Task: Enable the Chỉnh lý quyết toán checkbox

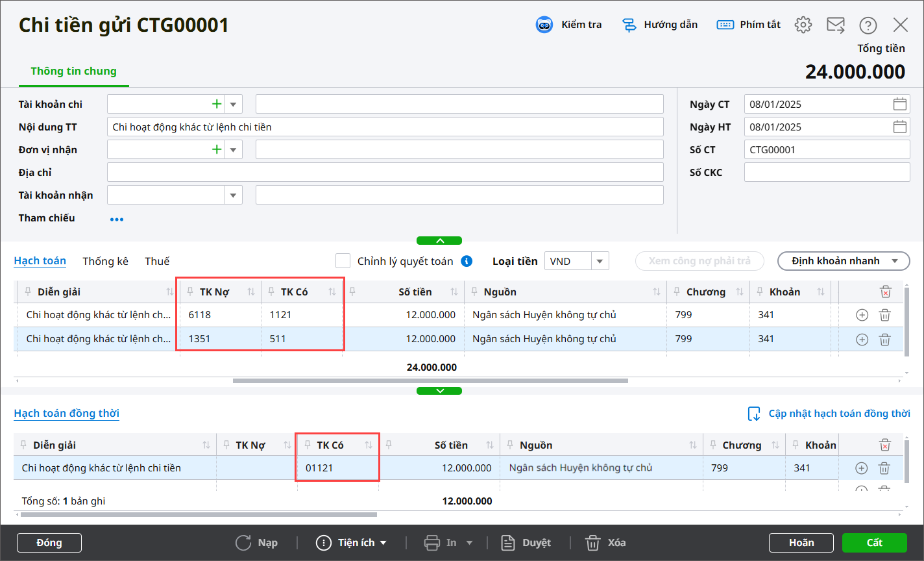Action: [x=343, y=261]
